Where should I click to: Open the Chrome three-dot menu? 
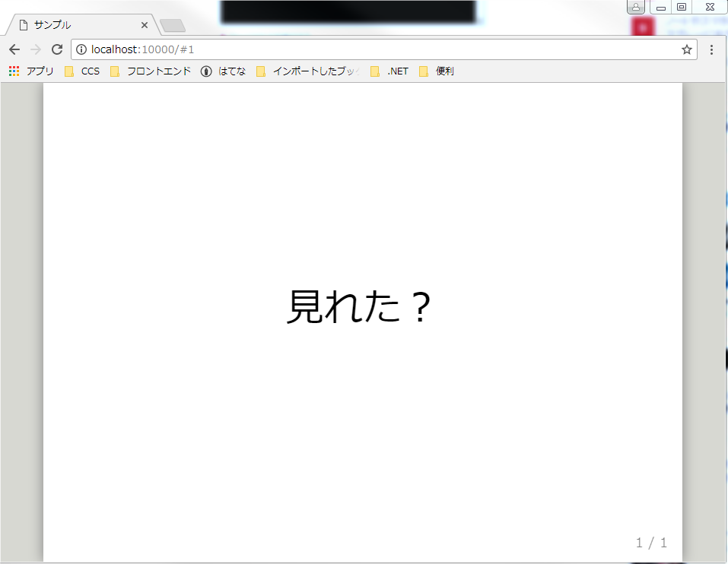(711, 49)
